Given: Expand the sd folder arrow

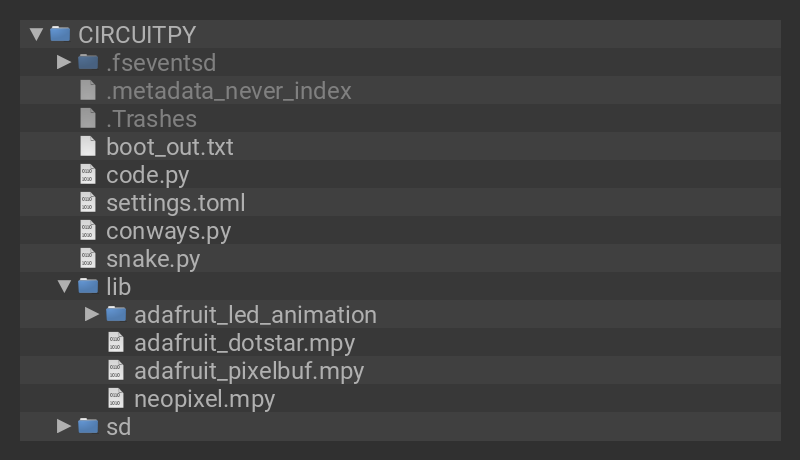Looking at the screenshot, I should (x=64, y=426).
